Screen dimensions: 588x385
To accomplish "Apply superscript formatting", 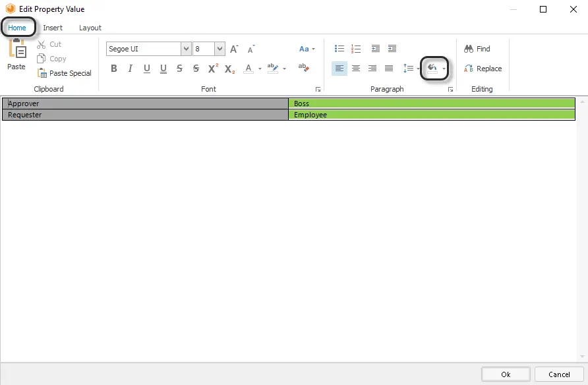I will coord(213,68).
